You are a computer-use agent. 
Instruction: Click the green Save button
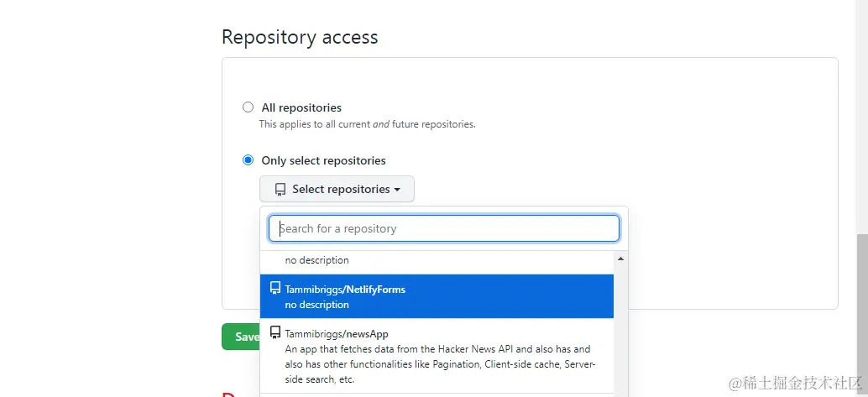(241, 337)
